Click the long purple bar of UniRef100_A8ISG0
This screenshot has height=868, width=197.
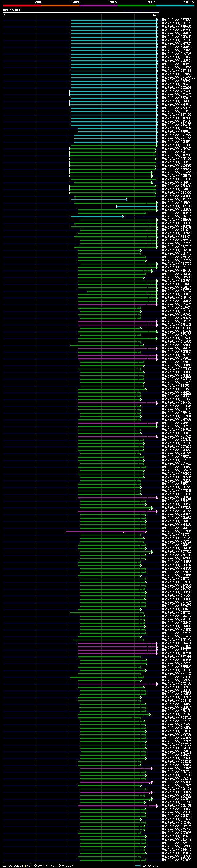[x=106, y=531]
